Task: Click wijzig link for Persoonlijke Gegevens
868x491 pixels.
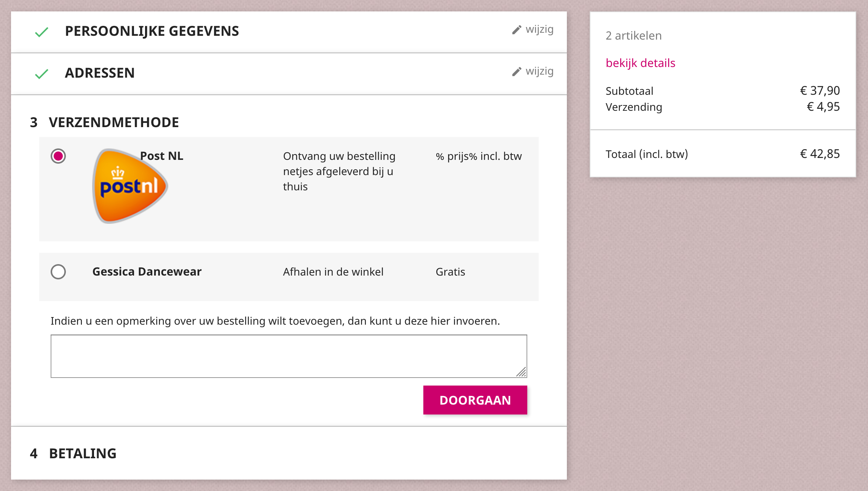Action: point(539,29)
